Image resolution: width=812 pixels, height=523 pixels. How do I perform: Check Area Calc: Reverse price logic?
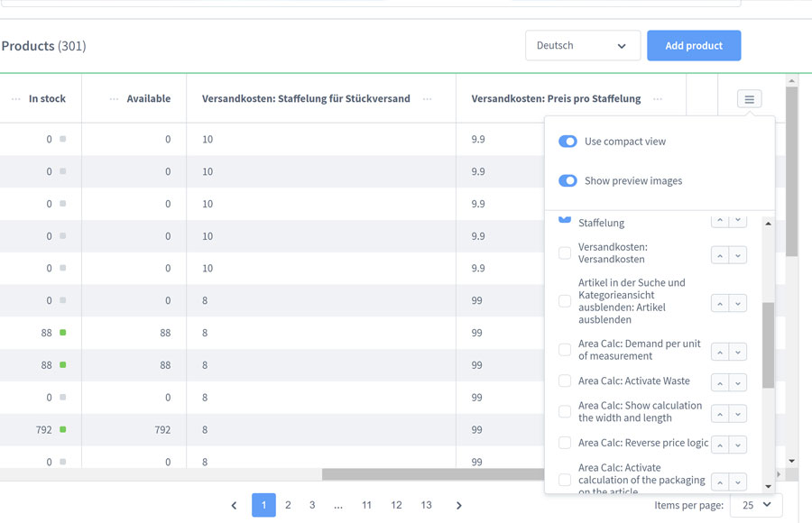tap(565, 443)
